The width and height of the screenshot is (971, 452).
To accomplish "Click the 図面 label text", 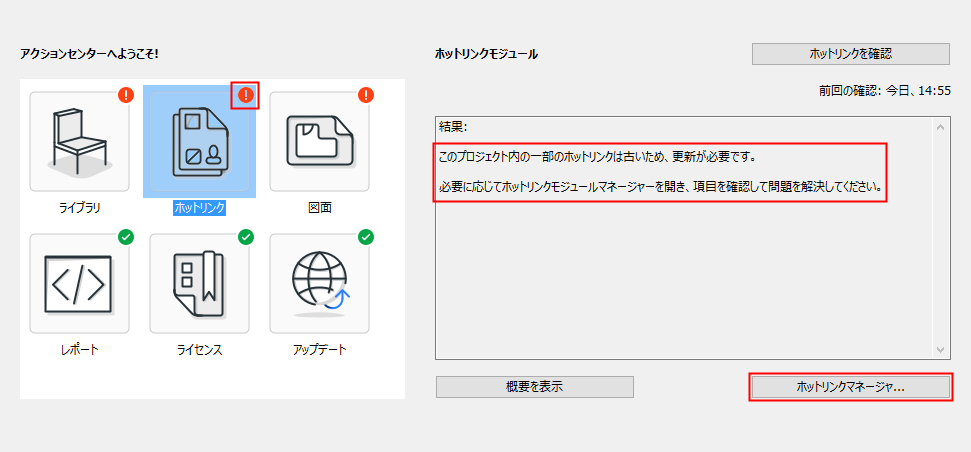I will [x=320, y=208].
